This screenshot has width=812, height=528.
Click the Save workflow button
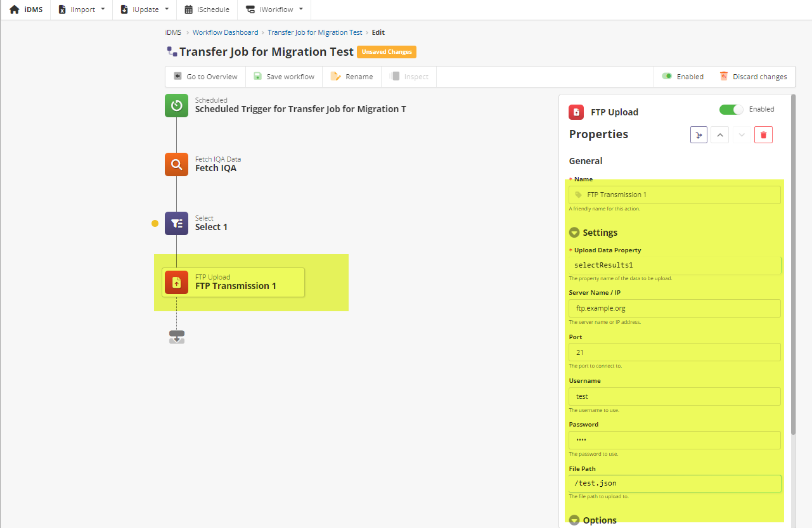[x=284, y=77]
